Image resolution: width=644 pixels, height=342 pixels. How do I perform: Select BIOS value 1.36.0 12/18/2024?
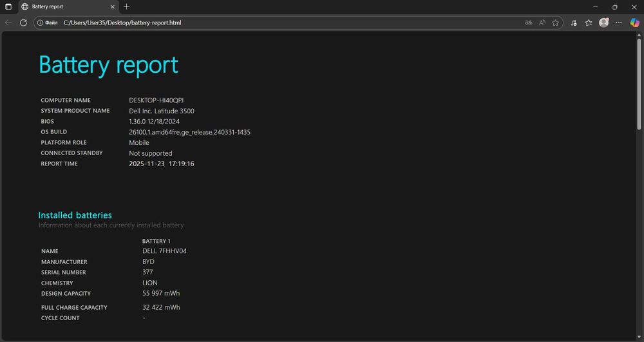[154, 122]
